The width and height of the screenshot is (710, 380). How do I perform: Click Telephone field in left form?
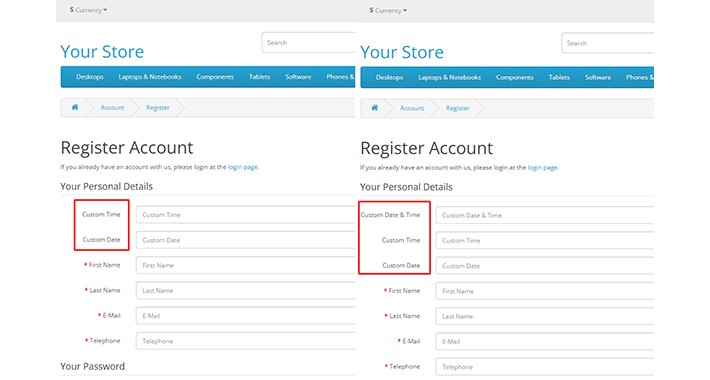click(x=245, y=342)
